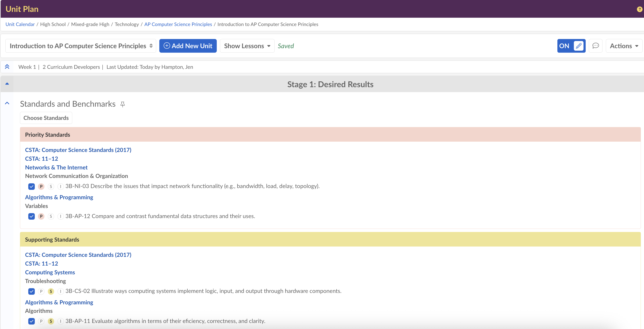Toggle Priority (P) badge for 3B-AP-12
This screenshot has width=644, height=329.
41,216
